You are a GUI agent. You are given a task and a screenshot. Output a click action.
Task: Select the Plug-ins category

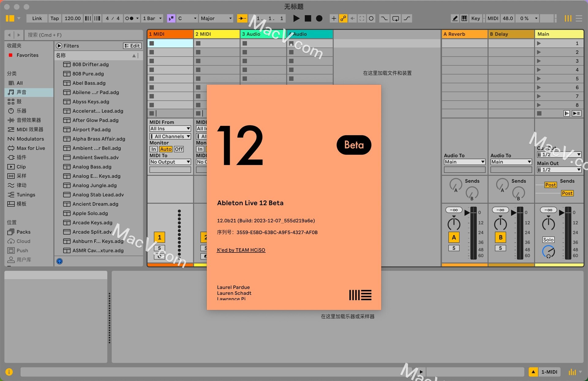coord(29,157)
